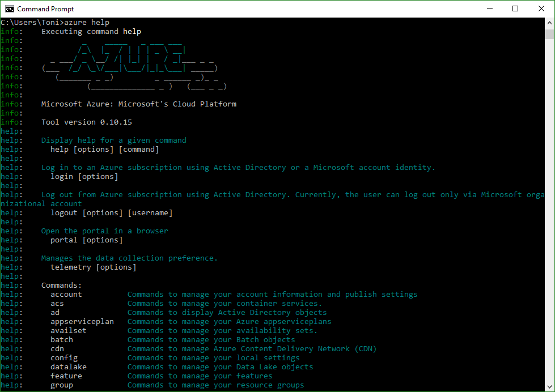Maximize the Command Prompt window
Viewport: 555px width, 392px height.
pos(515,8)
